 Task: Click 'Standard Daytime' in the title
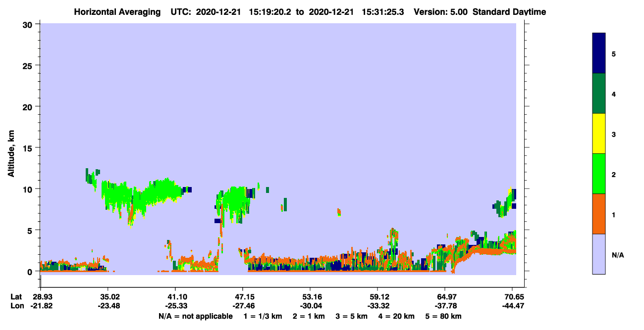tap(509, 12)
